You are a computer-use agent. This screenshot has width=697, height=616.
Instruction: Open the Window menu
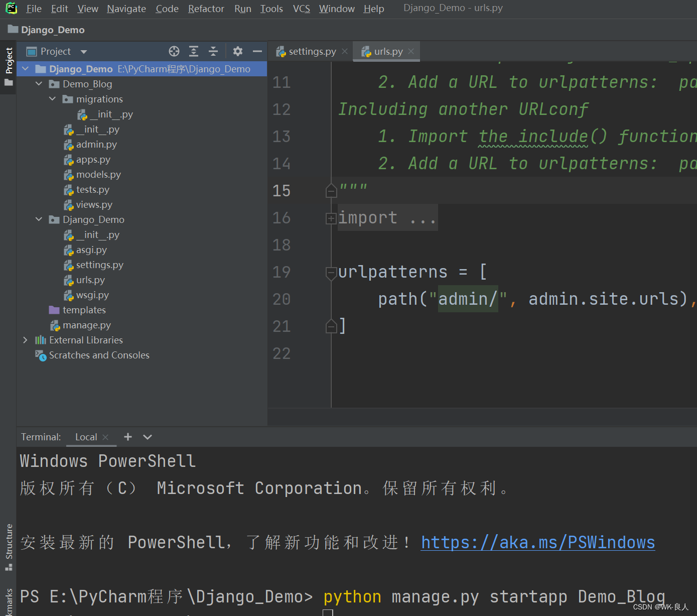pyautogui.click(x=337, y=9)
